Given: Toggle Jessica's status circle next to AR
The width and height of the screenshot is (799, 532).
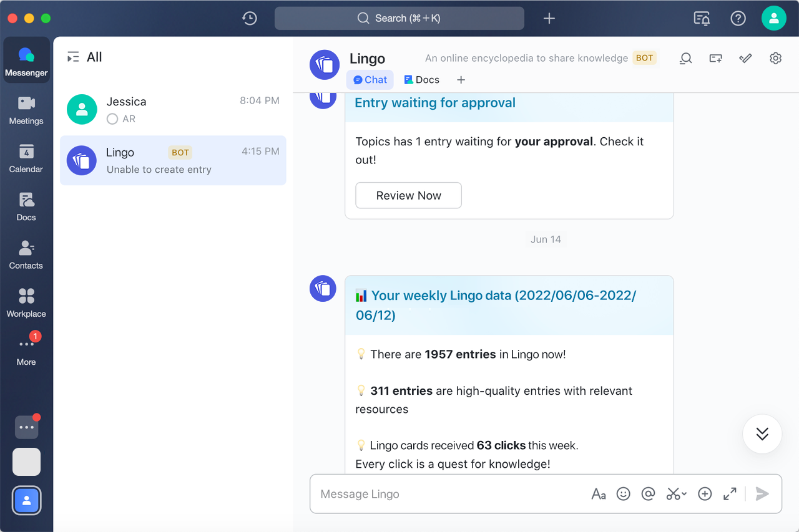Looking at the screenshot, I should (x=112, y=118).
